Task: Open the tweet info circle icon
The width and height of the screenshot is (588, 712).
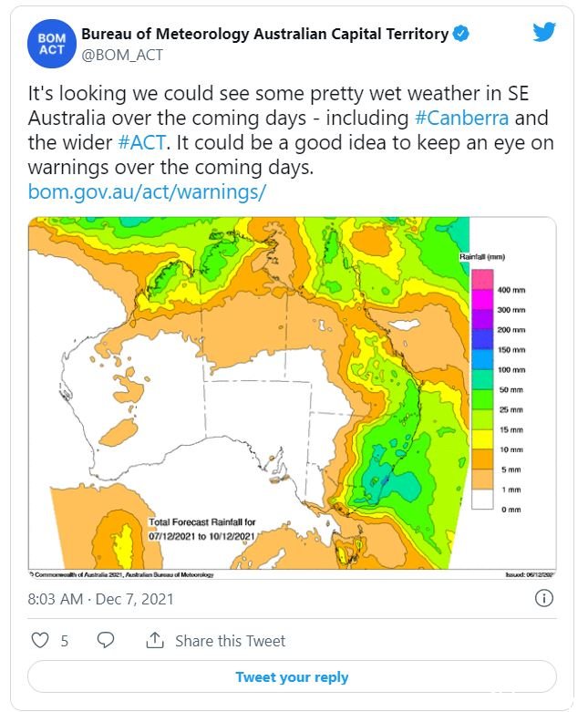Action: coord(544,598)
